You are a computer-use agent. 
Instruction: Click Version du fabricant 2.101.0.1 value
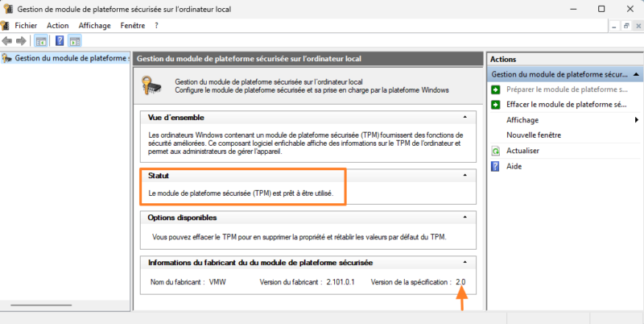pos(341,282)
